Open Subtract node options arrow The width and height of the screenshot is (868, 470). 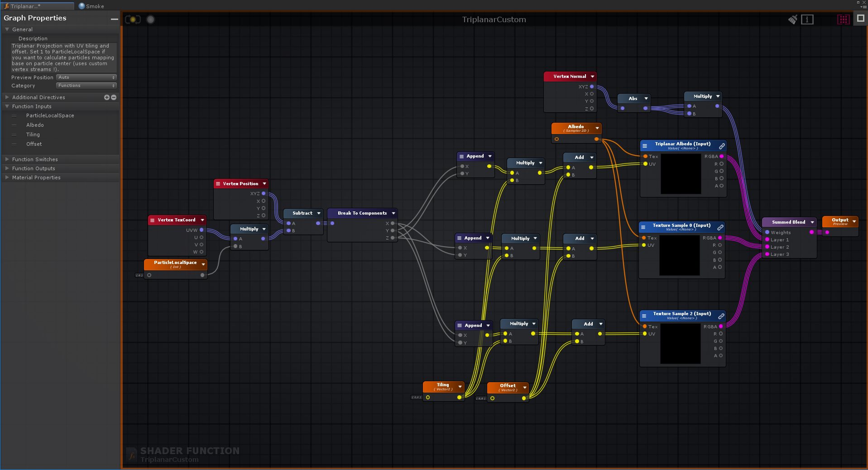coord(319,213)
